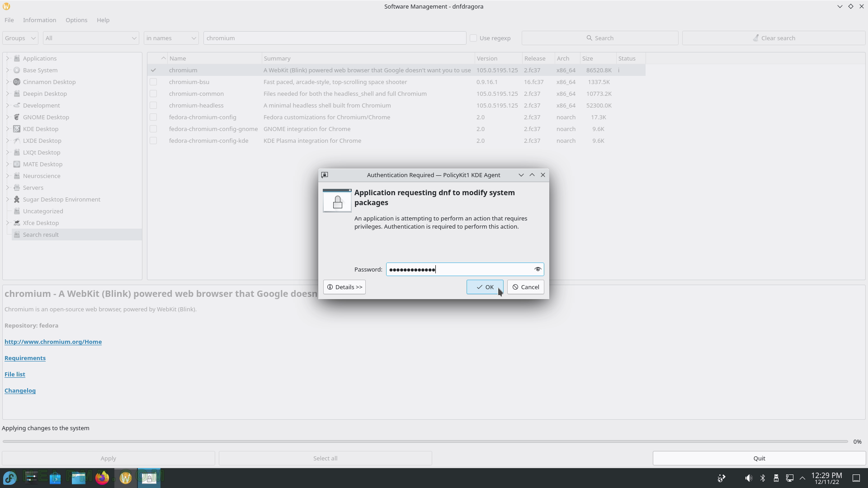Check the fedora-chromium-config-kde checkbox

pyautogui.click(x=153, y=141)
